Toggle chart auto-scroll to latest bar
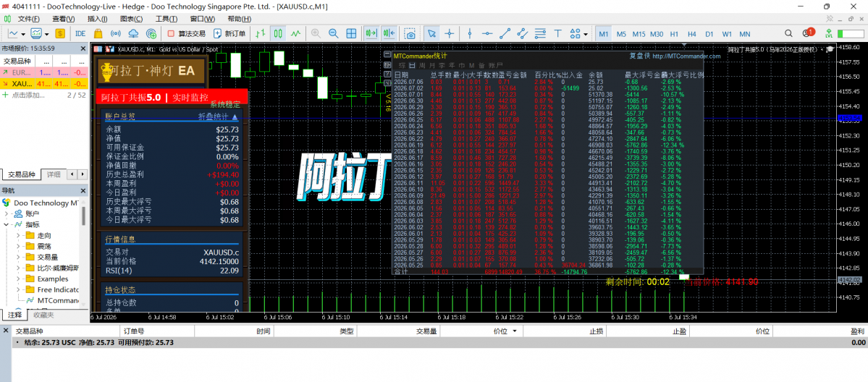 371,33
